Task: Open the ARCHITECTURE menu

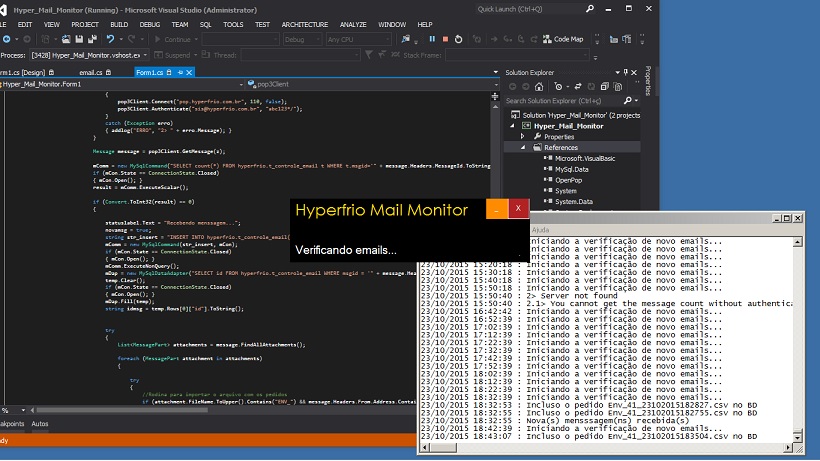Action: tap(305, 25)
